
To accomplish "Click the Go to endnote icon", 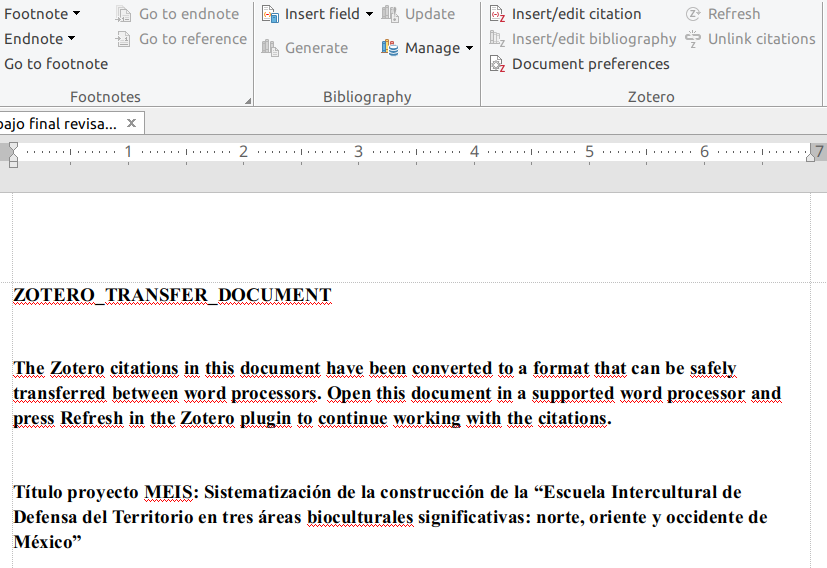I will coord(123,14).
